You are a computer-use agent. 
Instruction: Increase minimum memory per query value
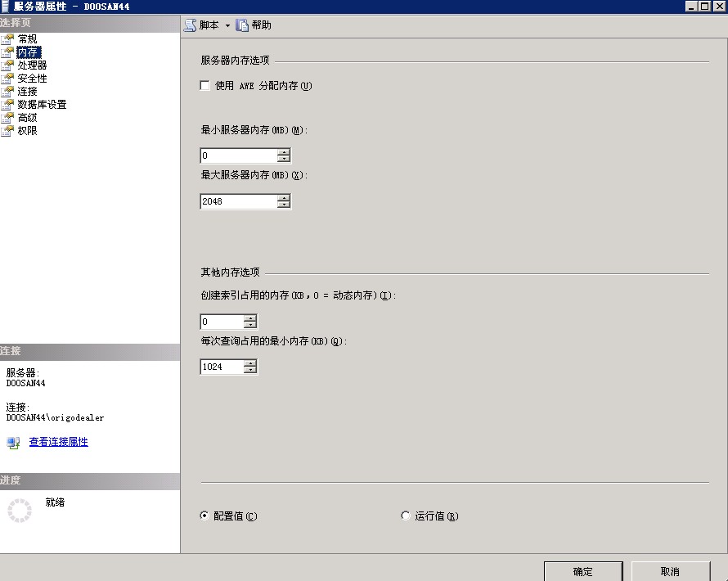[250, 363]
